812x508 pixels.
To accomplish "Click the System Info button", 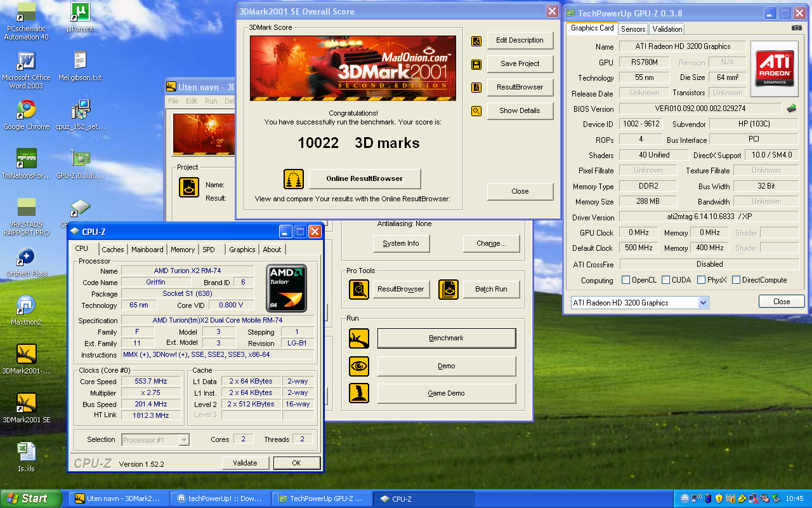I will [401, 243].
